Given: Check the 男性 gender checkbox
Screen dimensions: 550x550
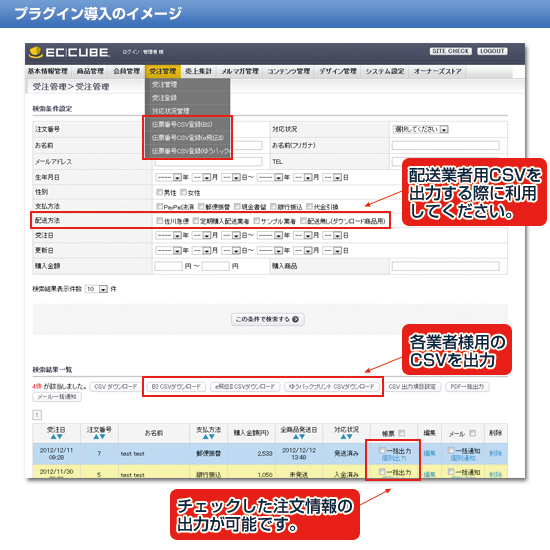Looking at the screenshot, I should tap(159, 192).
